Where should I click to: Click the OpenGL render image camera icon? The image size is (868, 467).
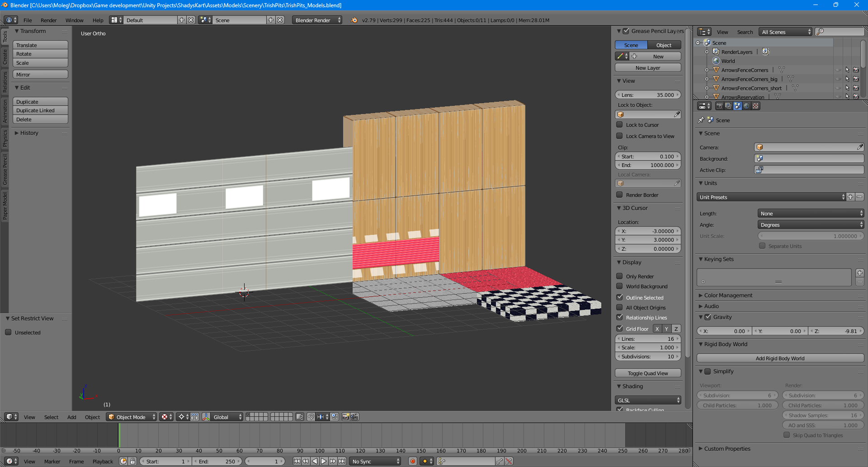[x=345, y=417]
